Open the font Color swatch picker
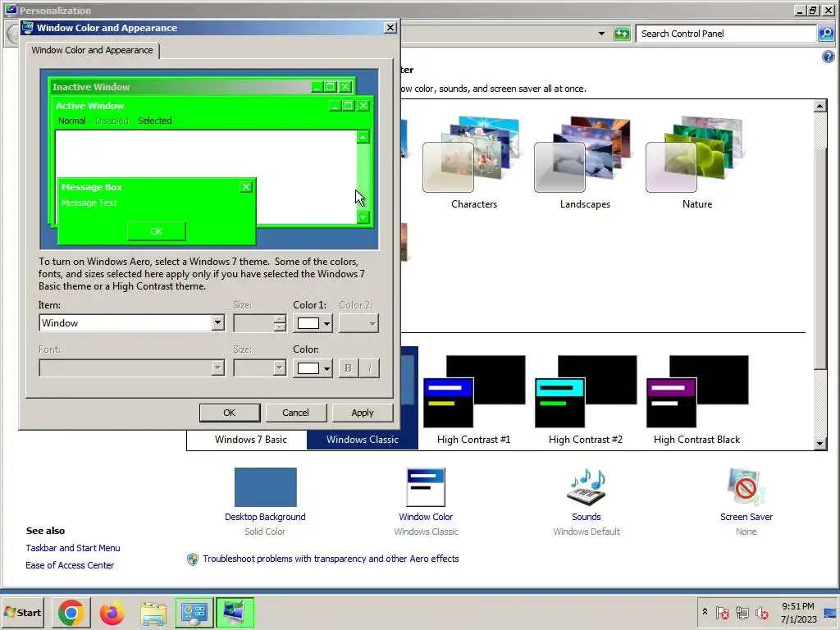The image size is (840, 630). pyautogui.click(x=313, y=368)
